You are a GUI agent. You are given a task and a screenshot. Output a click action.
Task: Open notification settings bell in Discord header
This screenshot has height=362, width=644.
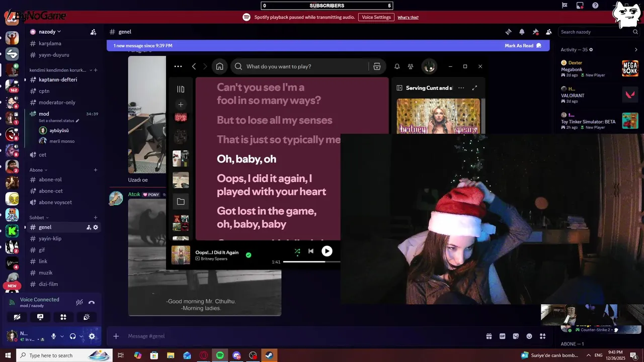[x=522, y=32]
